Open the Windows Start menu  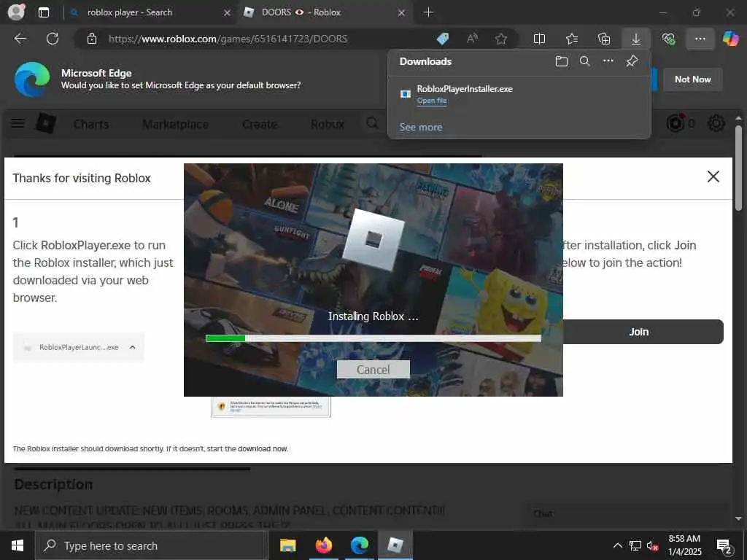pyautogui.click(x=18, y=545)
